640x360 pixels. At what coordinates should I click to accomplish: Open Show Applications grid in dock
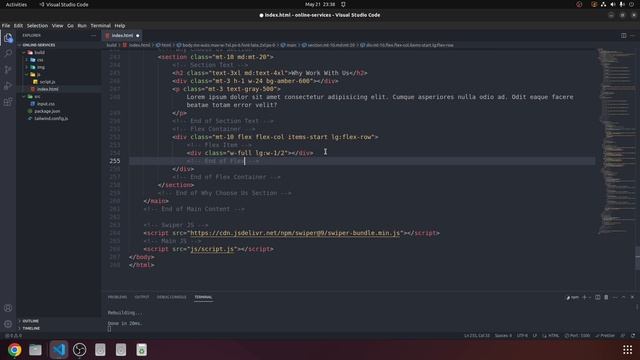click(627, 350)
